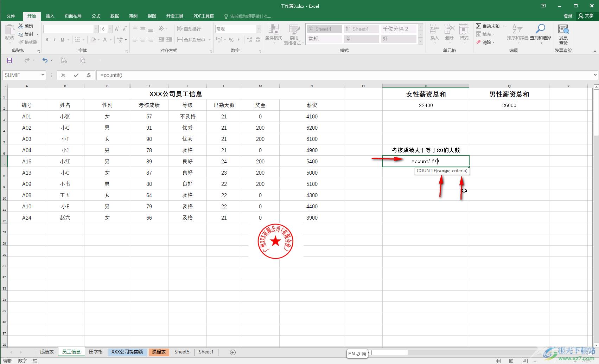Toggle Underline (U) formatting

(62, 40)
